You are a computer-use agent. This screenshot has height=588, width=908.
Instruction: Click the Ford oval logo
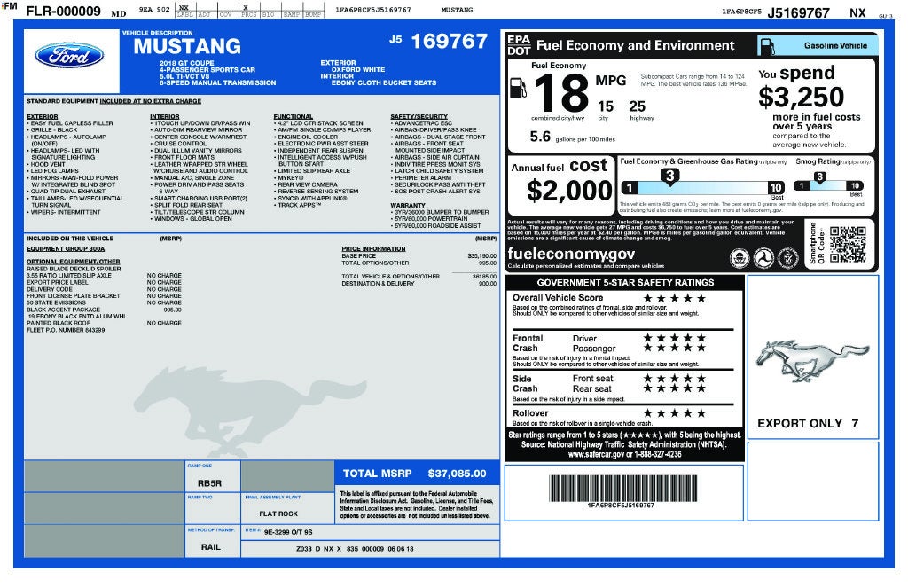click(69, 56)
